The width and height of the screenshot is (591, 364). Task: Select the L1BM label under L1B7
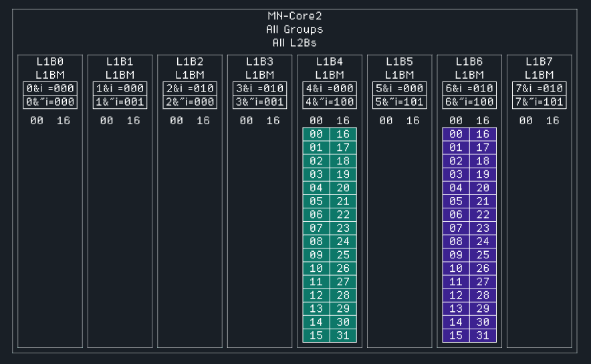click(540, 75)
